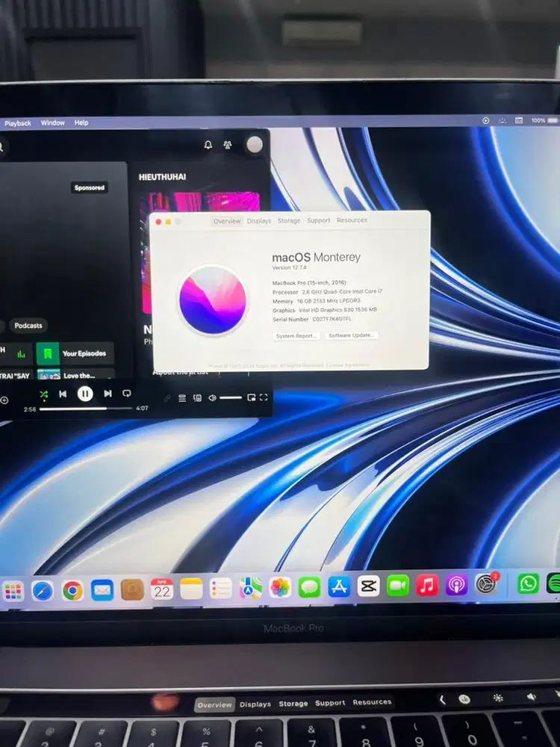Open Messages from the Dock
The width and height of the screenshot is (560, 747).
tap(309, 587)
